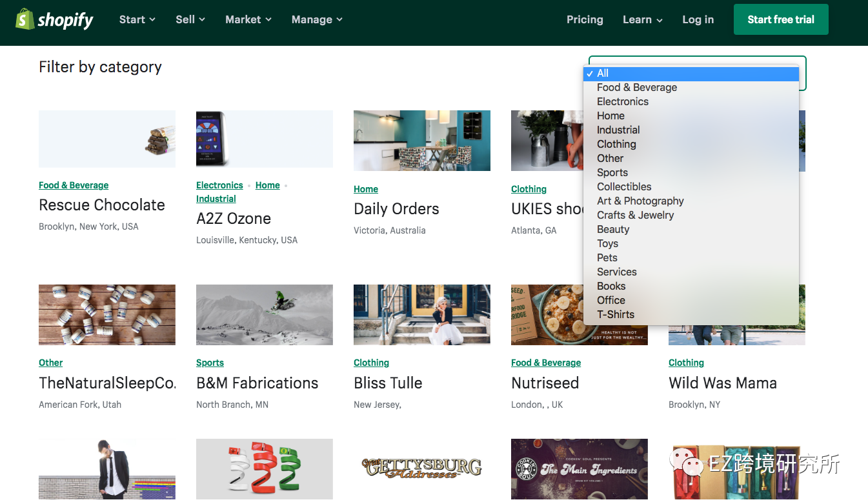
Task: Expand the Manage menu
Action: [x=317, y=19]
